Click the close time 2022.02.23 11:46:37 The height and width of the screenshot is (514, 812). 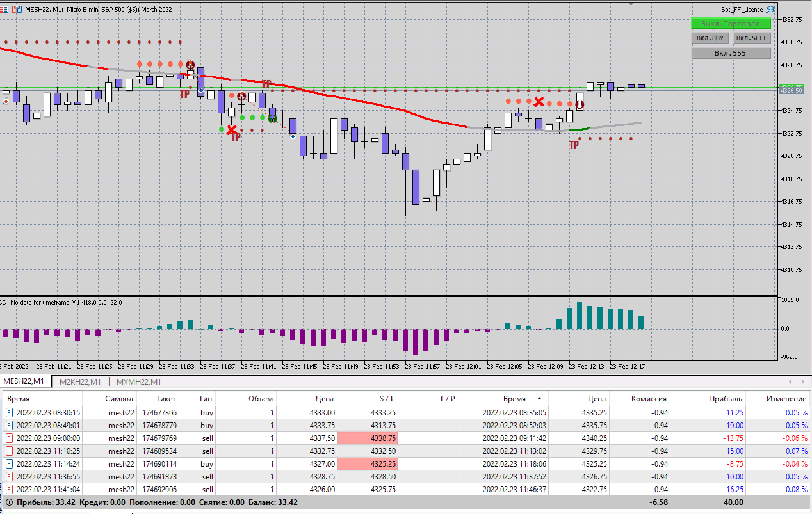515,490
